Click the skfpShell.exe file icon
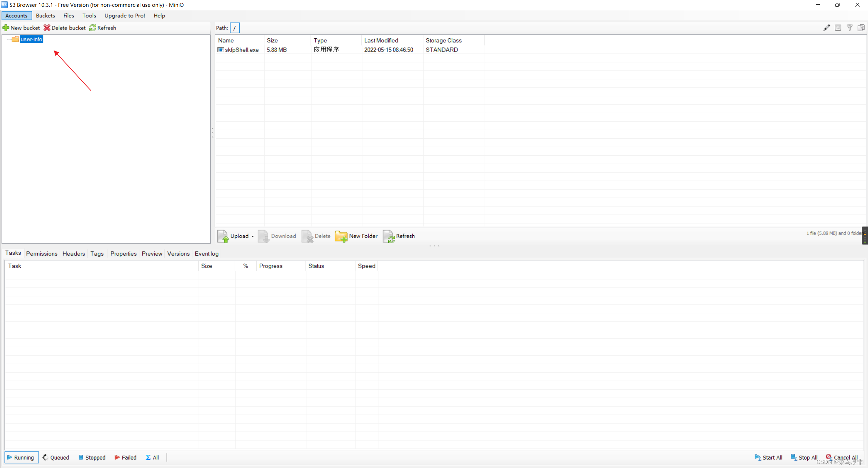 click(x=220, y=50)
